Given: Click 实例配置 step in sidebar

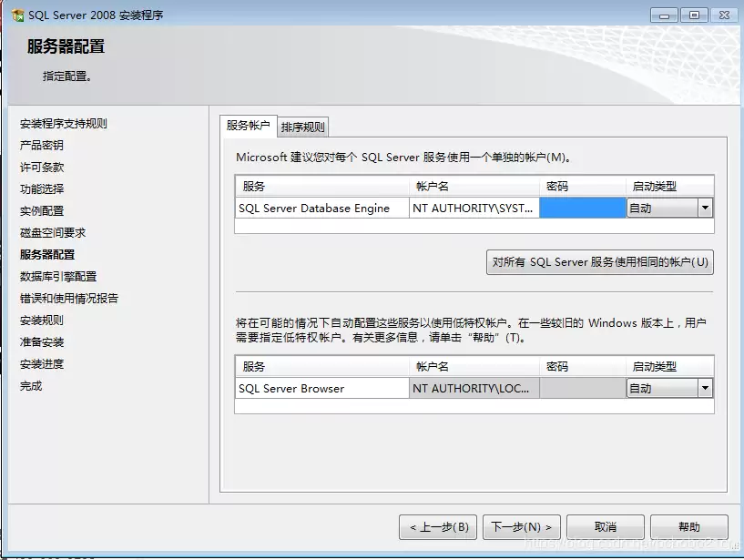Looking at the screenshot, I should 42,210.
